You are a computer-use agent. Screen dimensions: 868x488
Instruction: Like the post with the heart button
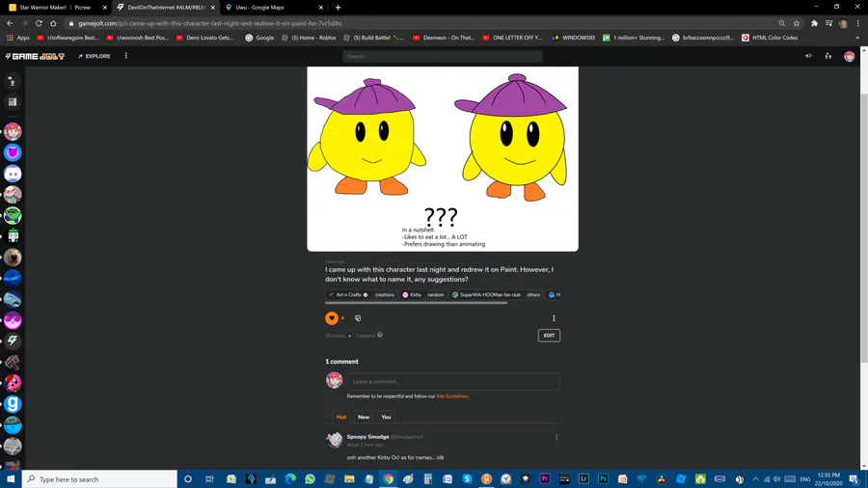click(x=332, y=318)
